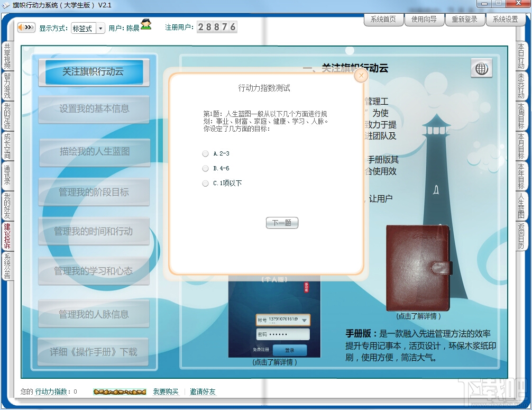Click the 下一题 button
This screenshot has height=410, width=532.
coord(282,223)
